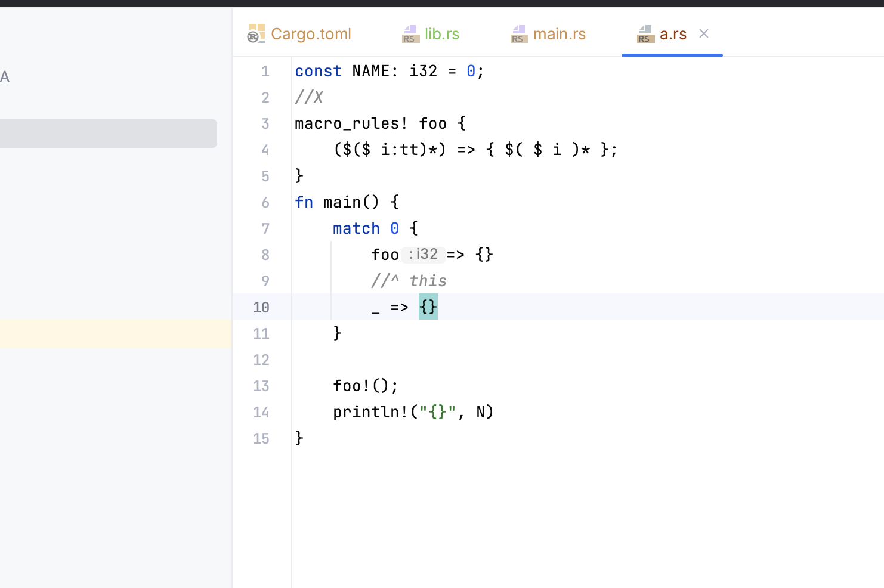884x588 pixels.
Task: Click the gray rounded bar in the left panel
Action: (x=109, y=134)
